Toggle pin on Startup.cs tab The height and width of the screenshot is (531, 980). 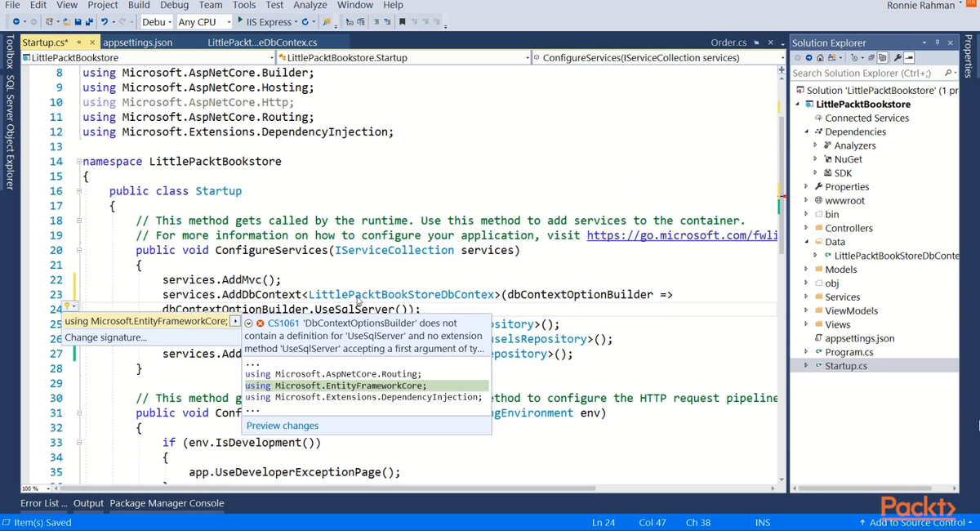(x=79, y=42)
